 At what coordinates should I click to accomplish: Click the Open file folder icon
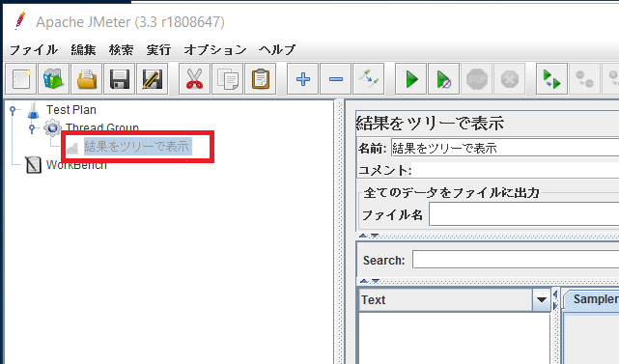[87, 79]
